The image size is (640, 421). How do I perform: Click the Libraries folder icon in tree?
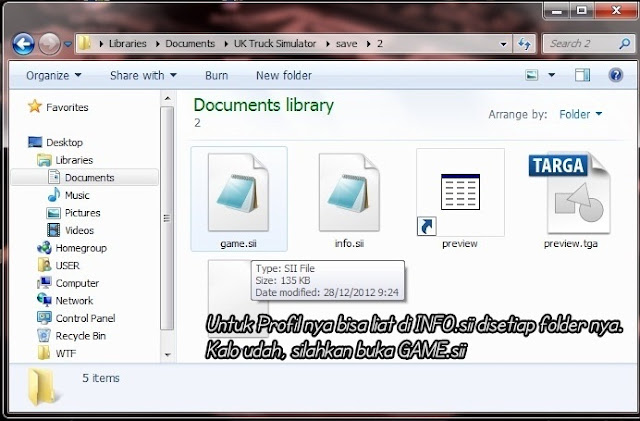point(44,160)
